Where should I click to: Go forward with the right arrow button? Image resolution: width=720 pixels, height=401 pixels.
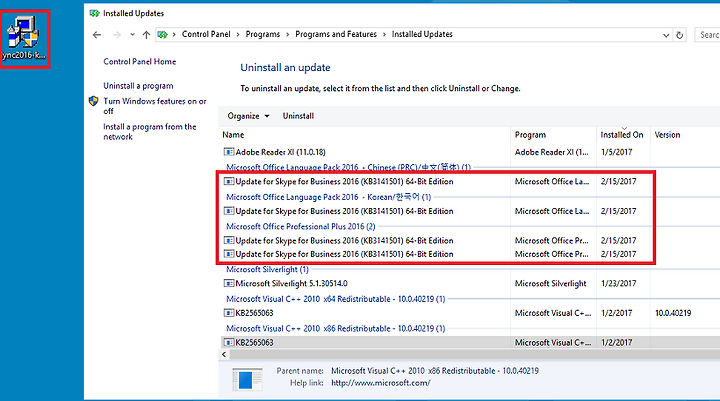coord(117,35)
